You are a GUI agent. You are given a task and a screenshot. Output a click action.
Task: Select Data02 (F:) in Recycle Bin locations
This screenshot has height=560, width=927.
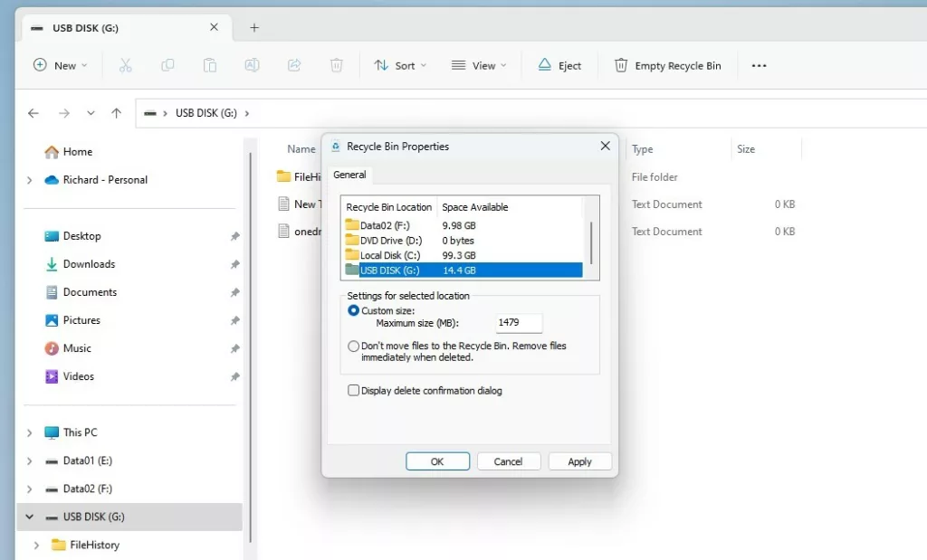[x=463, y=225]
